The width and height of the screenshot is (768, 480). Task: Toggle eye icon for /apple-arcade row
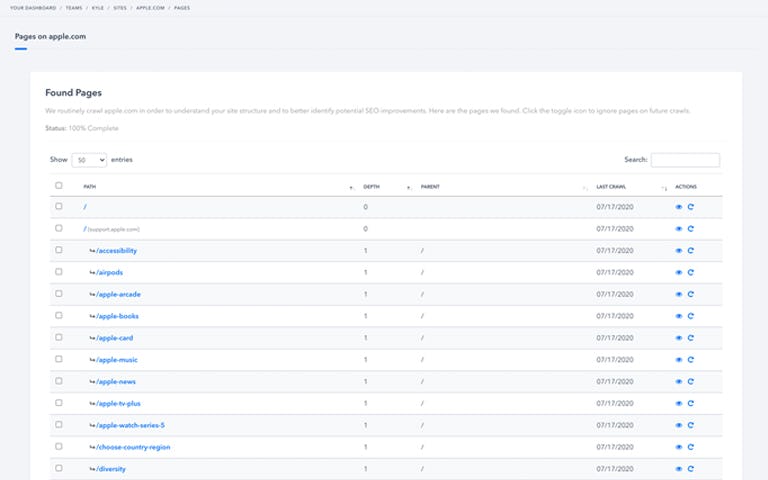[679, 294]
